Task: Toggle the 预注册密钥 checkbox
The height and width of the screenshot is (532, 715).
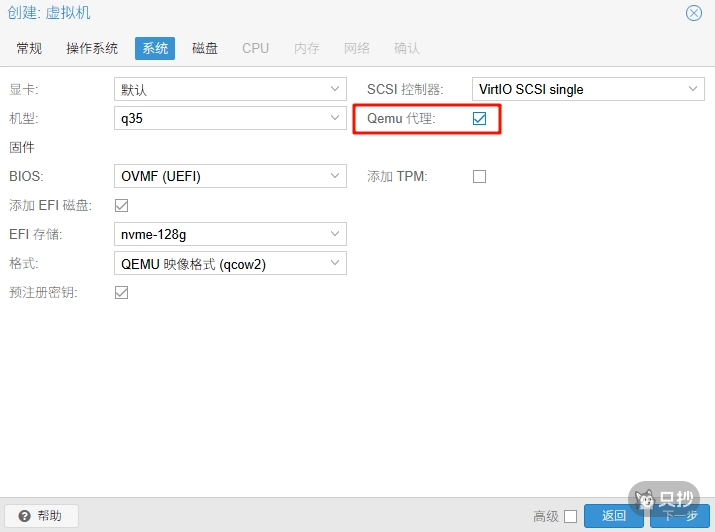Action: point(122,293)
